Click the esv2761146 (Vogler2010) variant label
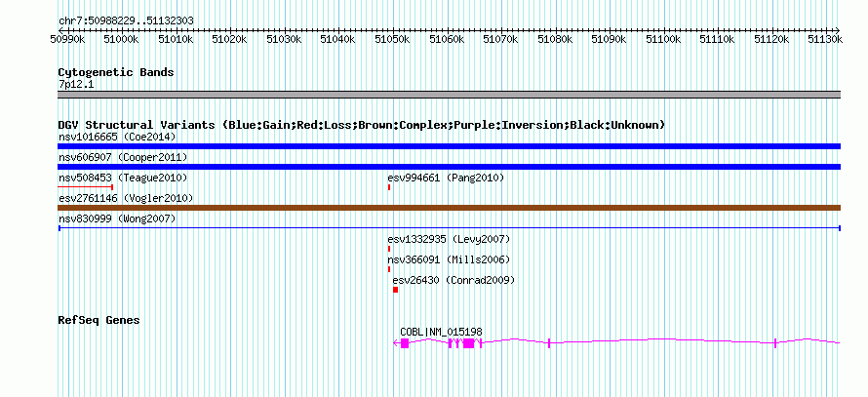 click(x=126, y=198)
